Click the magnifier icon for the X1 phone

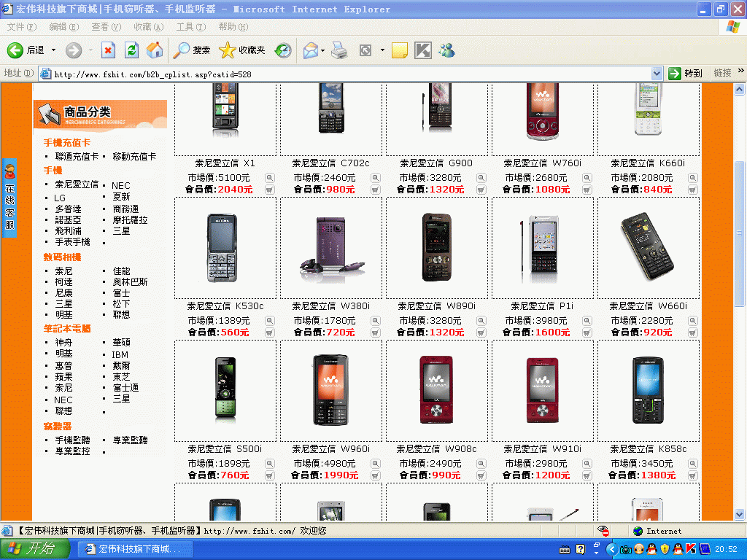click(270, 178)
